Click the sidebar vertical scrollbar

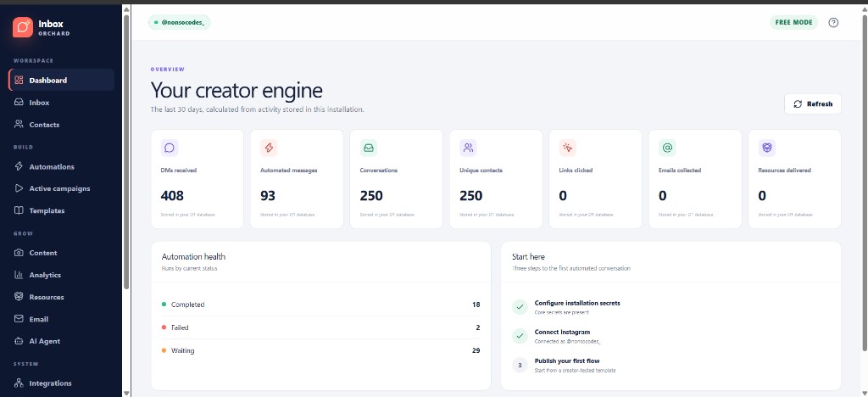(x=126, y=152)
